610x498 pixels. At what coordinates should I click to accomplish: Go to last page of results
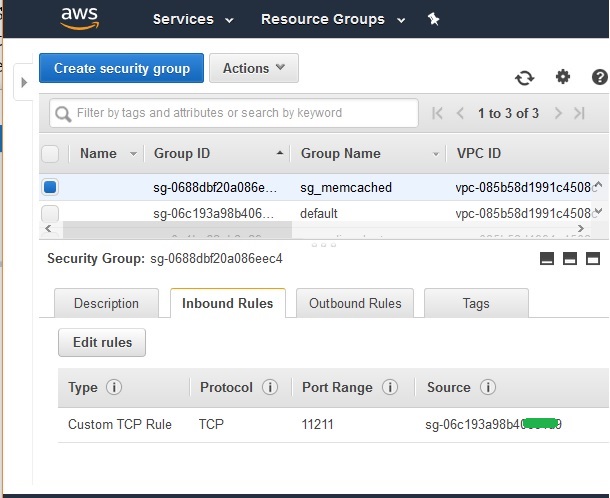tap(579, 113)
